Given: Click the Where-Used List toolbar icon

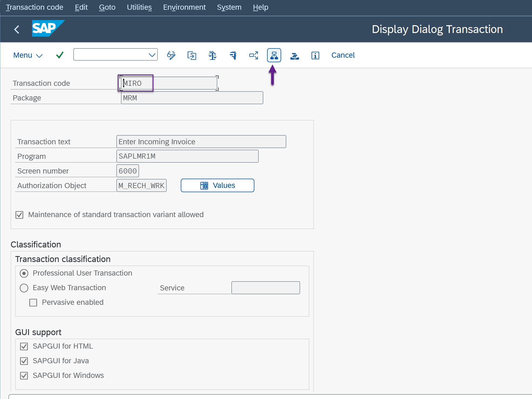Looking at the screenshot, I should 233,55.
